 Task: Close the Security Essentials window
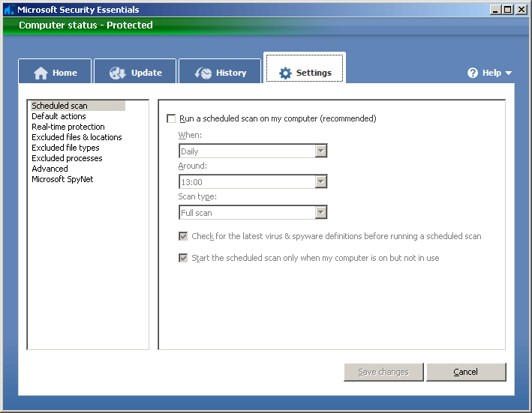[521, 10]
